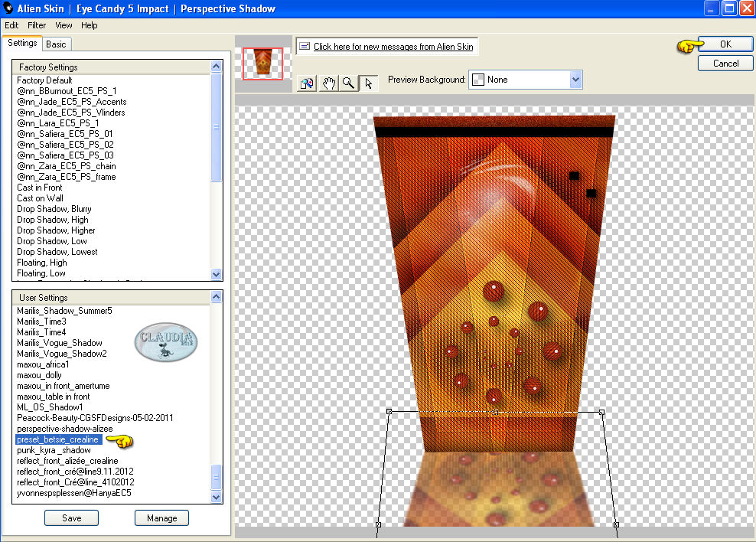This screenshot has height=542, width=756.
Task: Select Drop Shadow, Low preset
Action: [52, 241]
